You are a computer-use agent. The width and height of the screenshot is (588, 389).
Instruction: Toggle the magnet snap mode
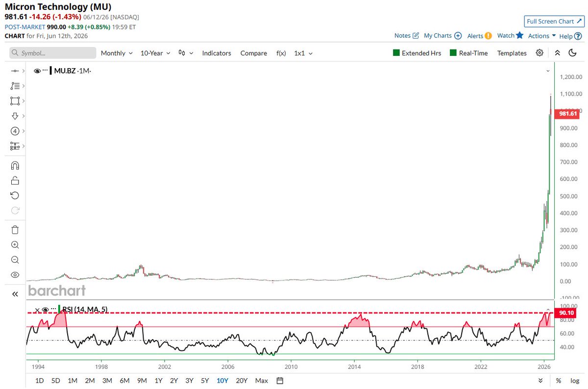point(15,166)
